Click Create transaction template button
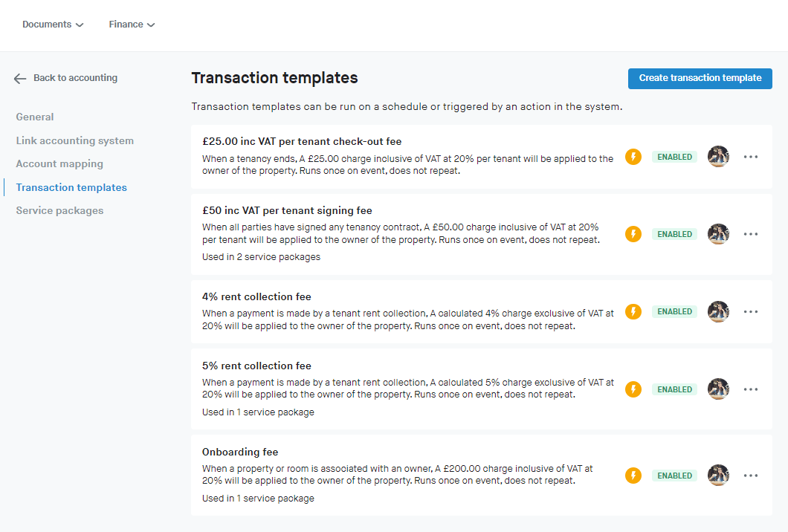Viewport: 788px width, 532px height. coord(700,78)
